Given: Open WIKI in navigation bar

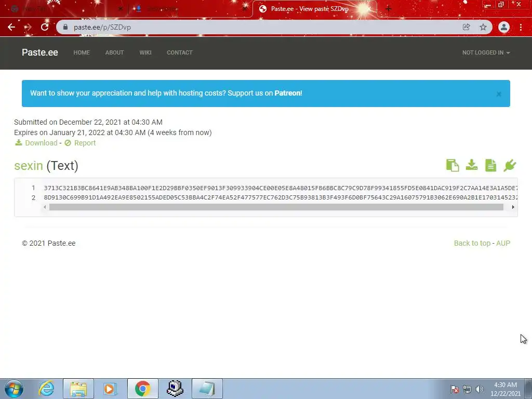Looking at the screenshot, I should pyautogui.click(x=145, y=52).
